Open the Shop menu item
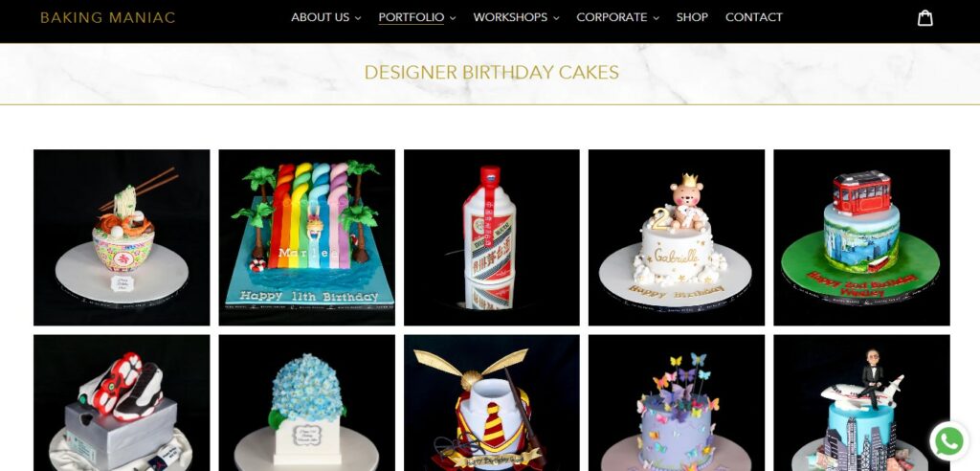 (x=692, y=17)
